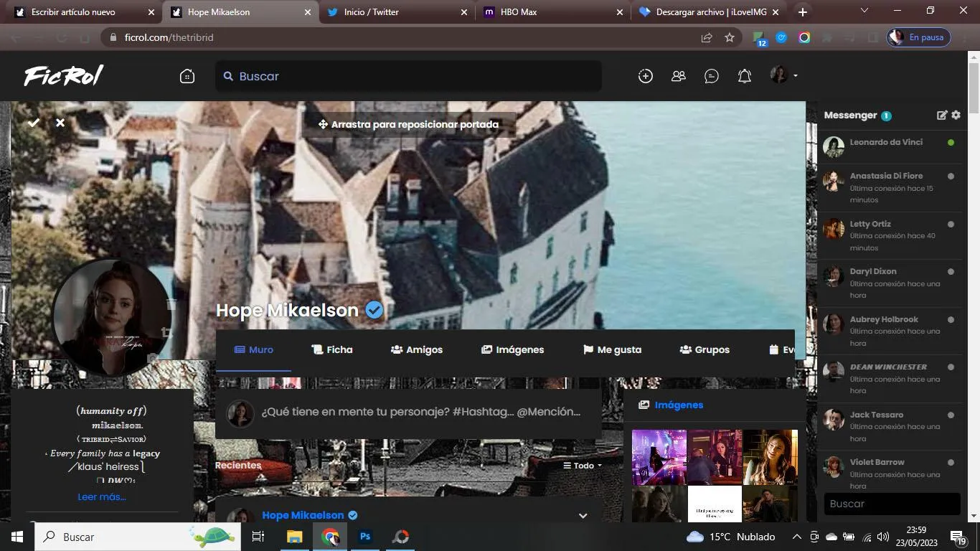
Task: Switch to the Amigos tab
Action: point(417,350)
